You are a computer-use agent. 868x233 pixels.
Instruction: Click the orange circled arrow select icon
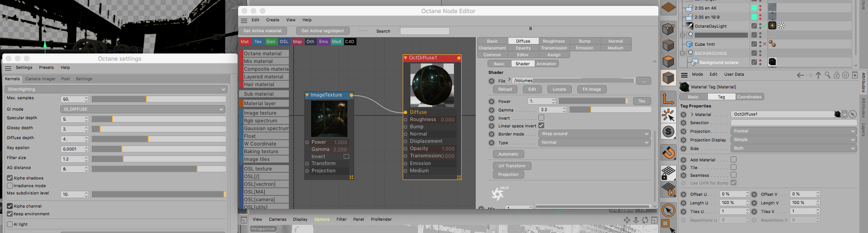click(668, 210)
